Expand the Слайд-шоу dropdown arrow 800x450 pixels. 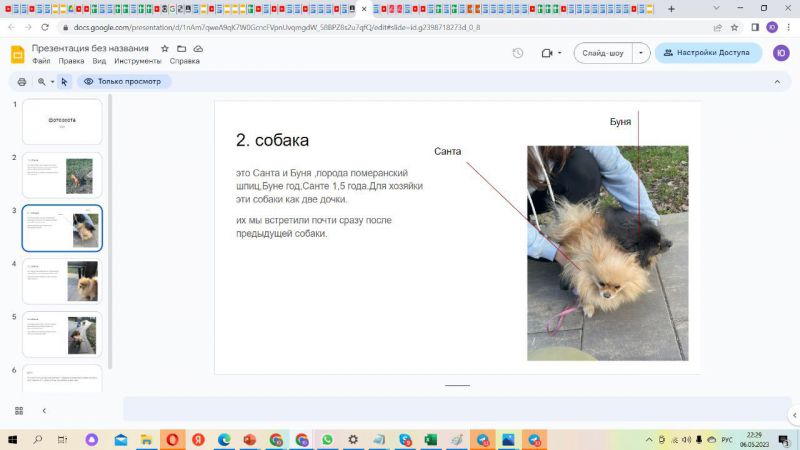click(641, 53)
